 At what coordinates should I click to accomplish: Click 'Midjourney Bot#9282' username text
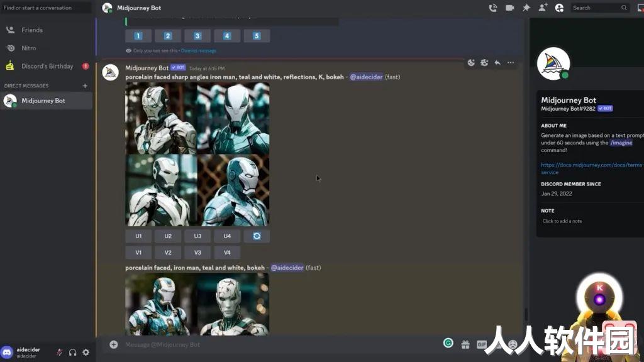pos(568,109)
